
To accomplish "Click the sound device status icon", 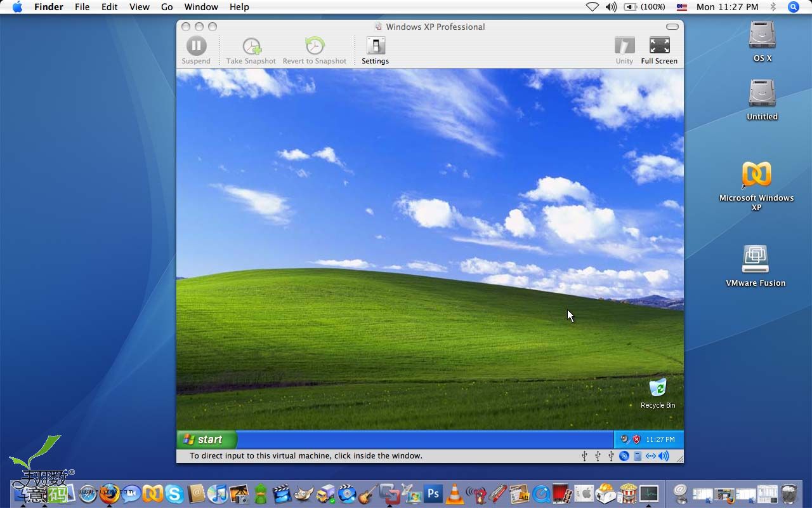I will (x=664, y=456).
